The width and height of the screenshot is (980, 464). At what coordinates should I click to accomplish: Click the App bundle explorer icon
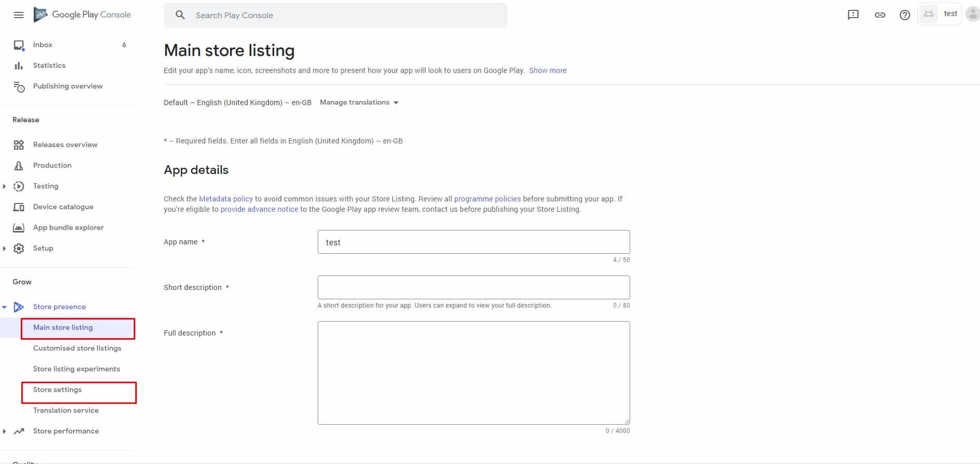pos(19,228)
